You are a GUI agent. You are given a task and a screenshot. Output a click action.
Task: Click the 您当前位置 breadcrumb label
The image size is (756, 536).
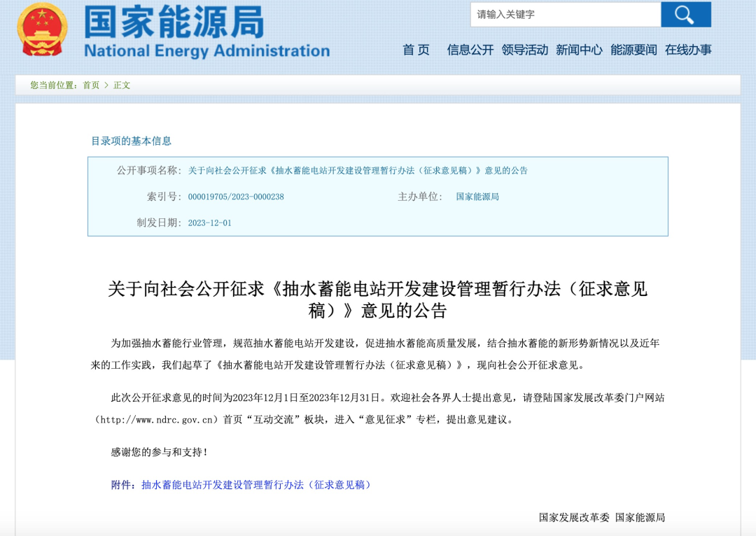(53, 85)
